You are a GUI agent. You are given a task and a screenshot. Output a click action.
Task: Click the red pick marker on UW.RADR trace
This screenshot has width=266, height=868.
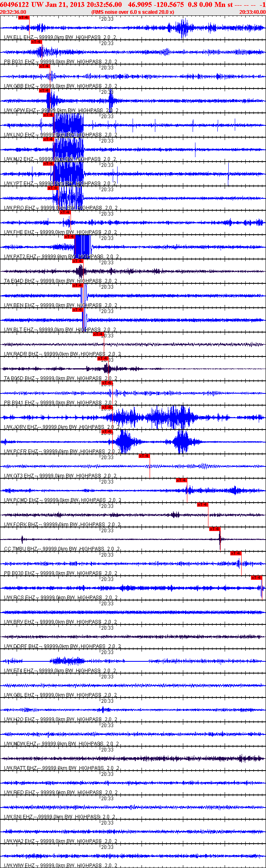99,334
